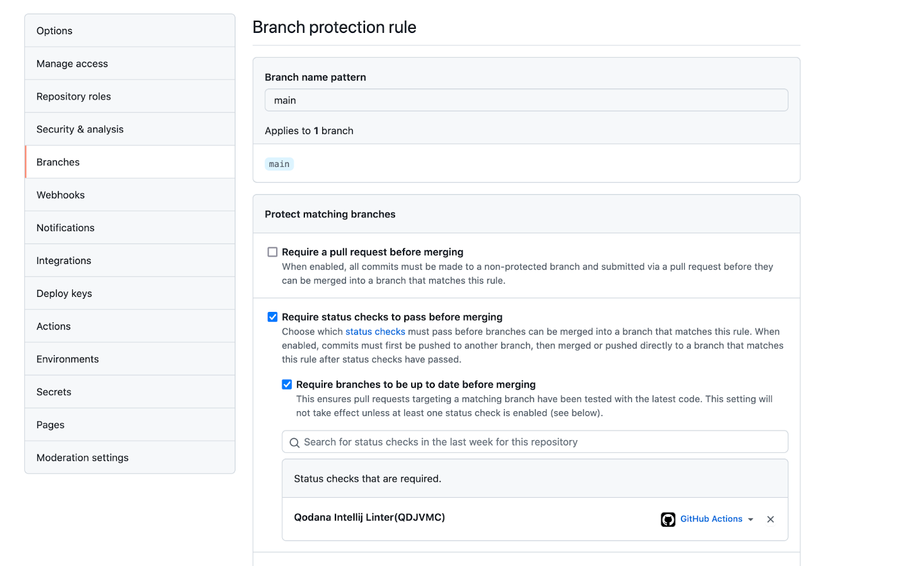The image size is (924, 566).
Task: Open Deploy keys settings
Action: tap(129, 294)
